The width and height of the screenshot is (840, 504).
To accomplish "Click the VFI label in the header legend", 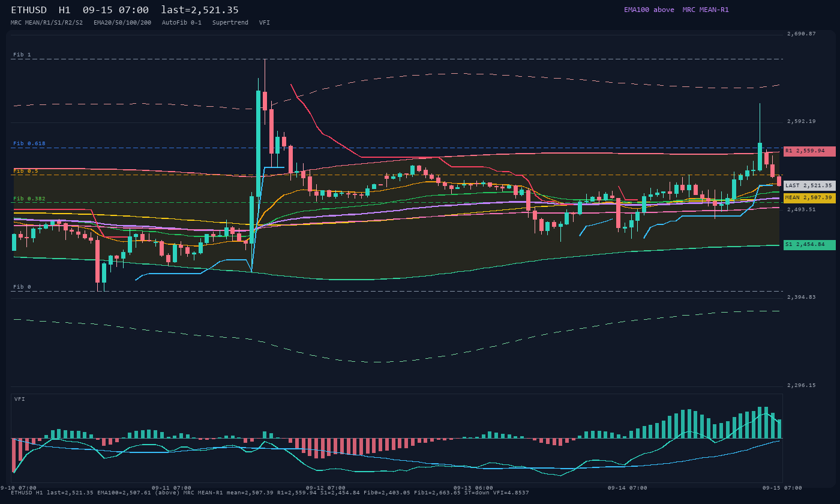I will point(265,22).
